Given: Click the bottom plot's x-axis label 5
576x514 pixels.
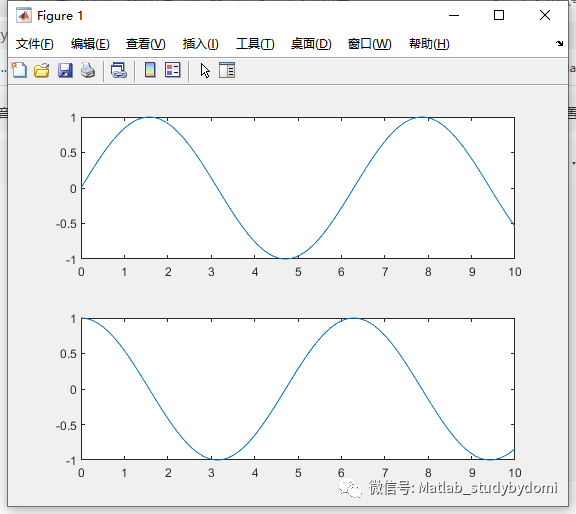Looking at the screenshot, I should coord(298,473).
